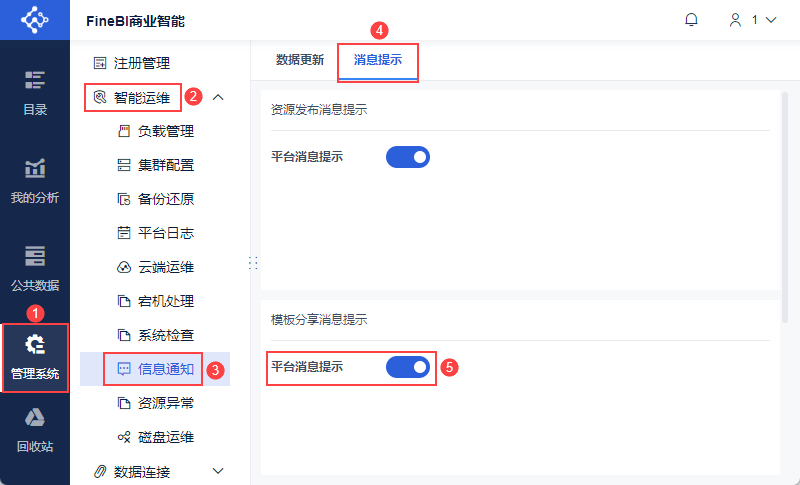Click the notification bell icon
This screenshot has width=800, height=485.
coord(691,20)
